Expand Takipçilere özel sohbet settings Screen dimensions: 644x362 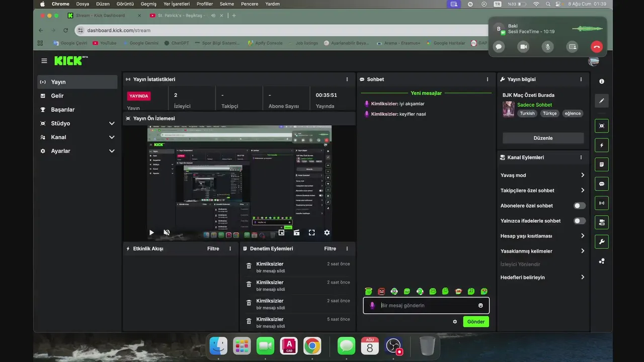pyautogui.click(x=543, y=190)
